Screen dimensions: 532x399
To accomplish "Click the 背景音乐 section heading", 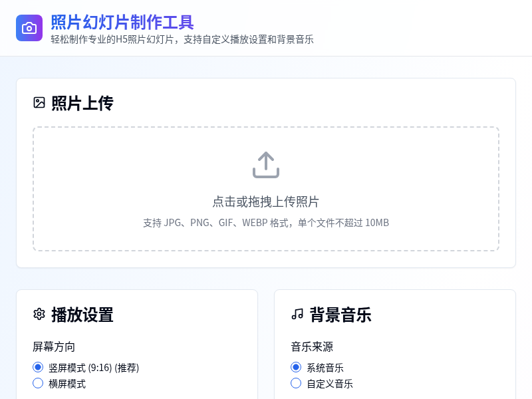I will pos(340,315).
